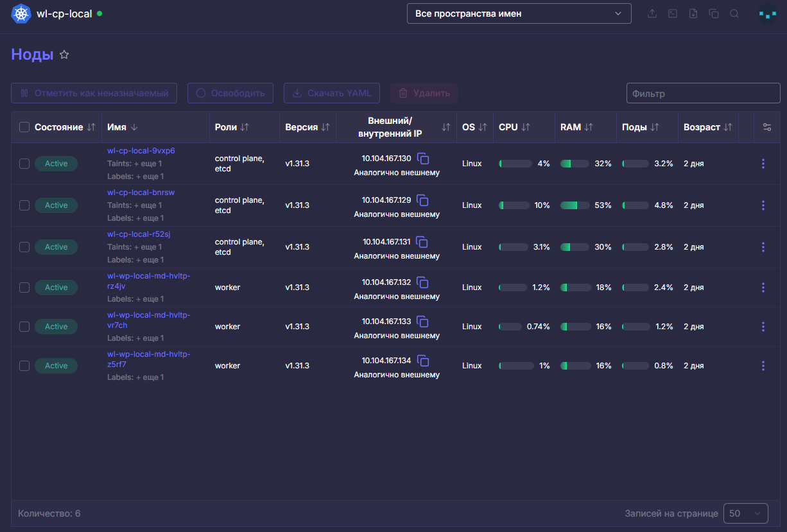Open node link wl-cp-local-r52sj
This screenshot has width=787, height=532.
(139, 234)
